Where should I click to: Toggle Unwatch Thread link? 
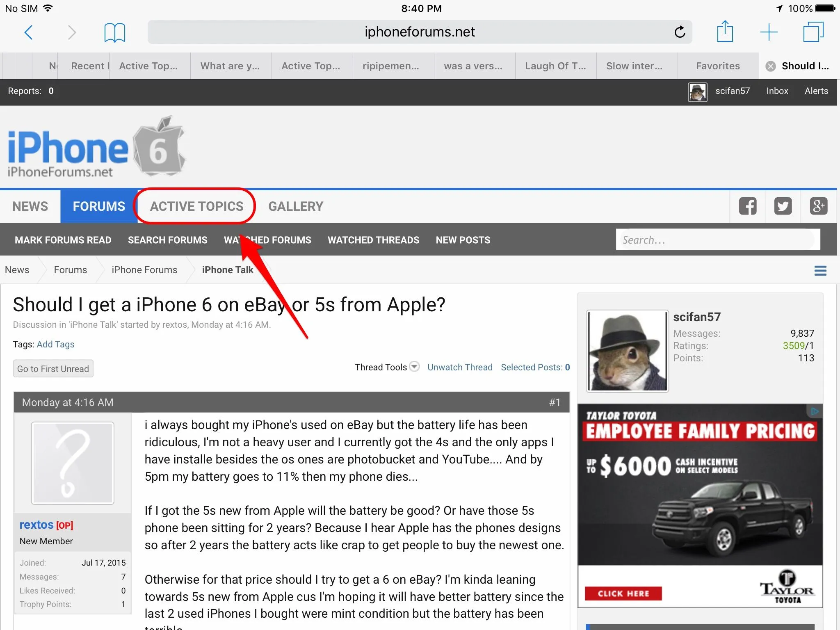tap(460, 367)
